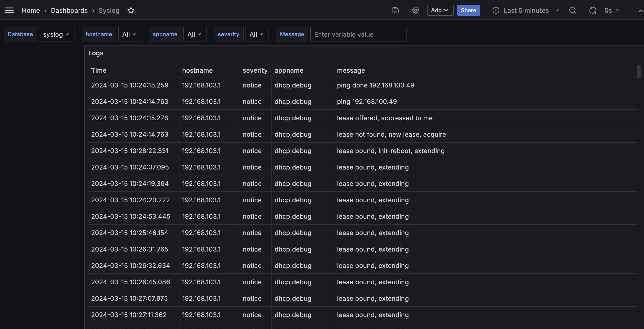Go to Home breadcrumb
Viewport: 644px width, 329px height.
31,10
